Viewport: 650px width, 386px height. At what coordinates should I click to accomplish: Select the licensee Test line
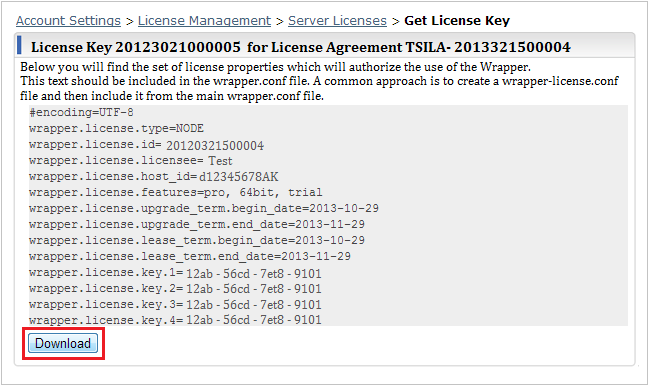[131, 160]
